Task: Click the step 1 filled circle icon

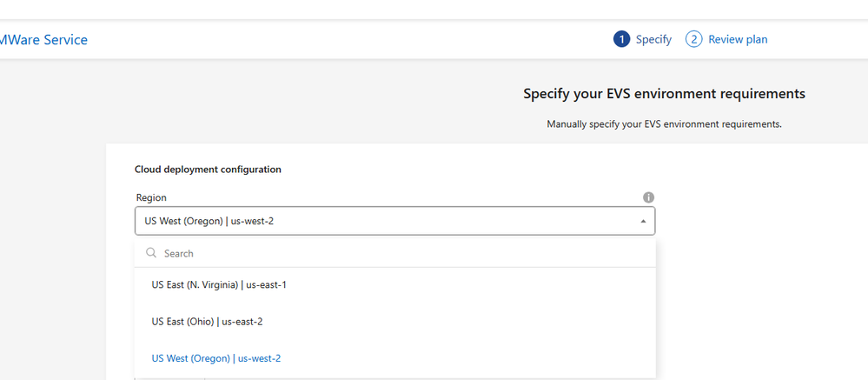Action: [x=621, y=39]
